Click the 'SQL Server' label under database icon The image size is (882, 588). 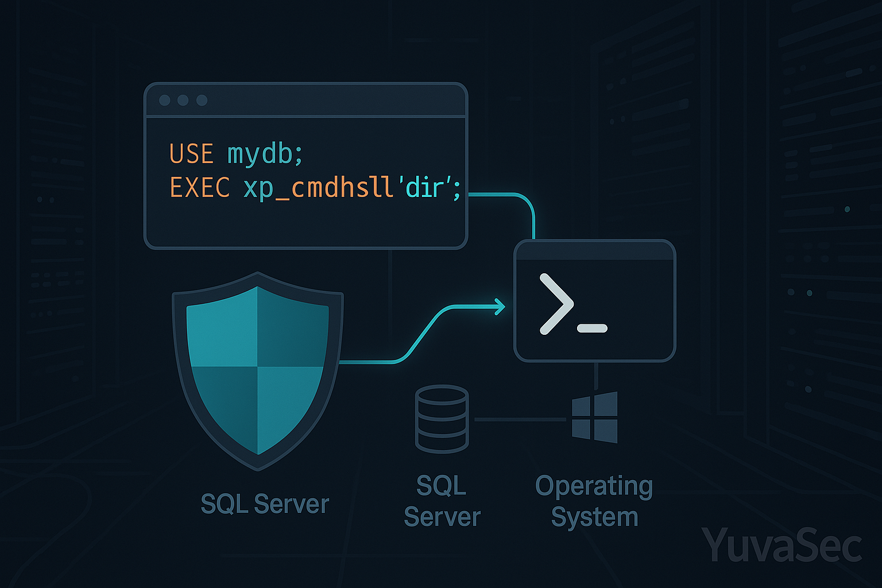coord(442,501)
